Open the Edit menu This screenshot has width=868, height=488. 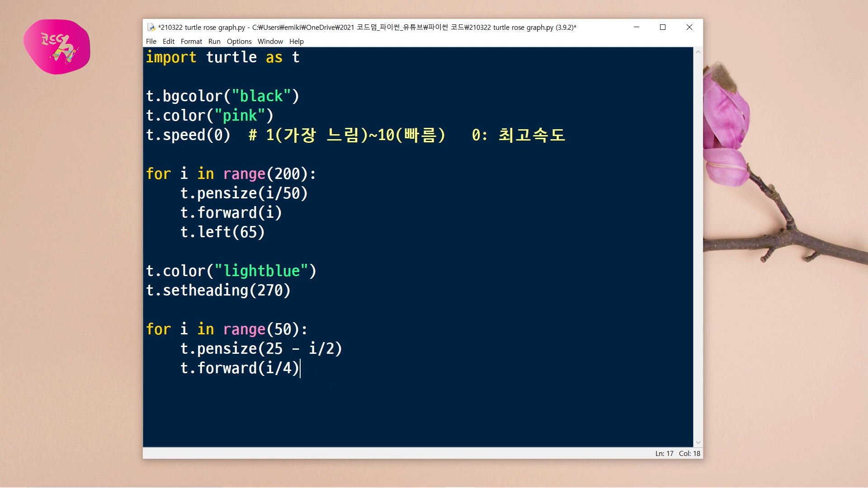[168, 41]
